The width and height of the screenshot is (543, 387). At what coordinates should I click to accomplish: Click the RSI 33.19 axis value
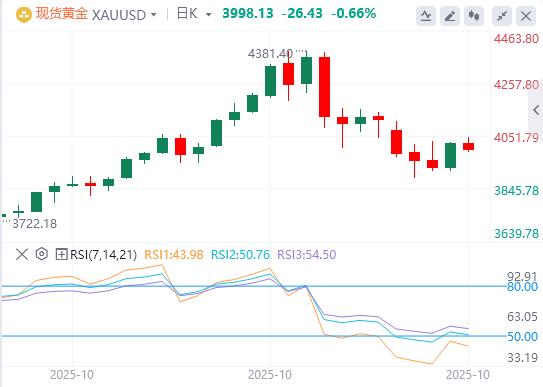click(x=522, y=357)
